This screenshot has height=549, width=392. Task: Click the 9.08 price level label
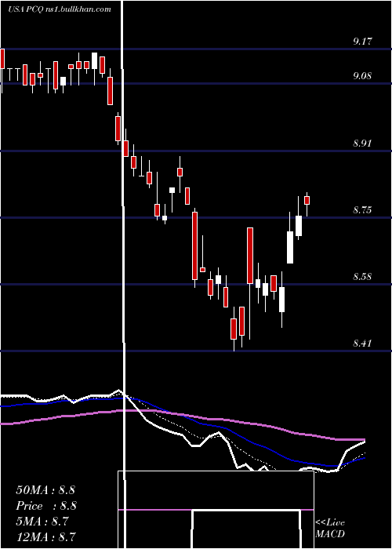tap(362, 75)
